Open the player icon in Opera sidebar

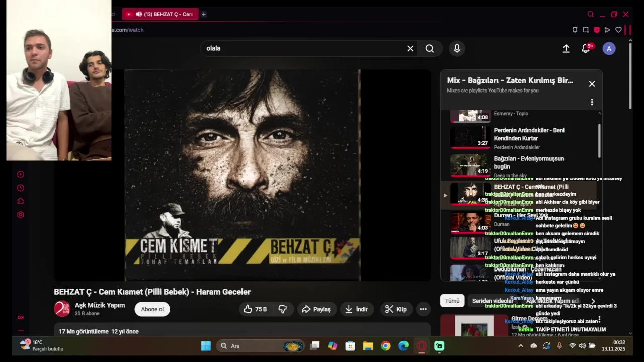[21, 174]
